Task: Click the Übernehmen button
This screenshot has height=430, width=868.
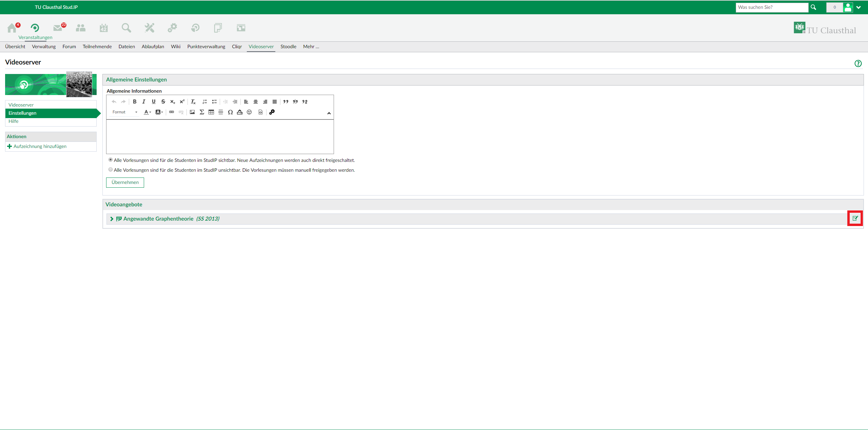Action: coord(125,182)
